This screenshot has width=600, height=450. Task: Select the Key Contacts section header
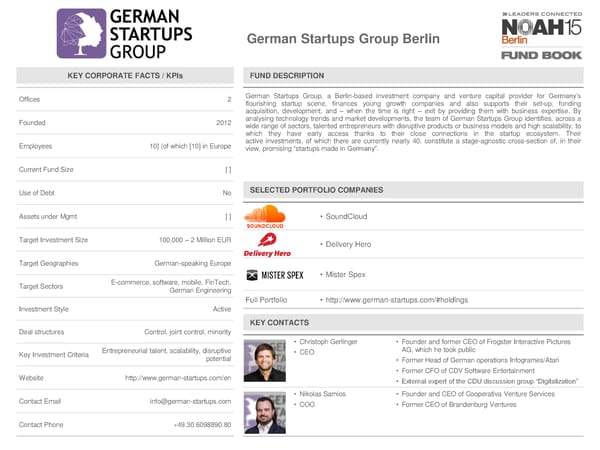279,323
